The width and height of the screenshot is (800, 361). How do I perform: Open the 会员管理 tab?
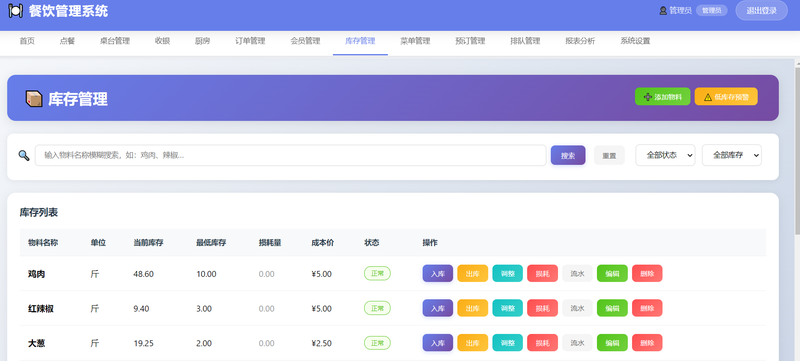tap(305, 41)
